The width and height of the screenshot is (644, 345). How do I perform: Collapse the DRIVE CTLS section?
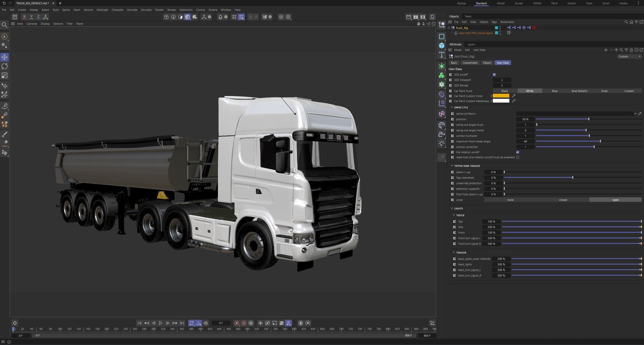[452, 107]
